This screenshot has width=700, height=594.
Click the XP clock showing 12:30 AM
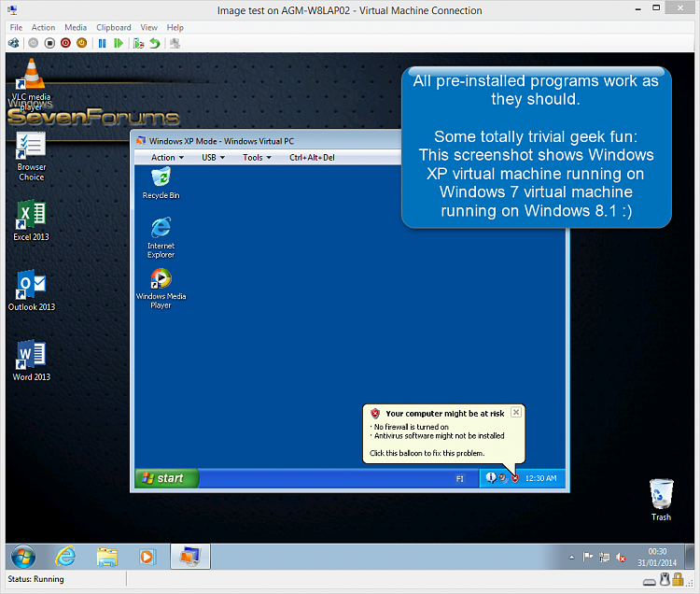[540, 478]
